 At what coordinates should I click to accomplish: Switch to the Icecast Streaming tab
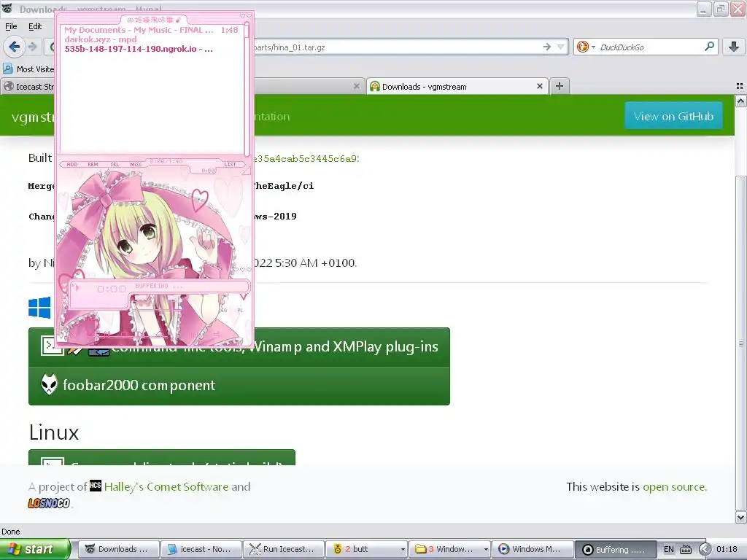tap(28, 87)
